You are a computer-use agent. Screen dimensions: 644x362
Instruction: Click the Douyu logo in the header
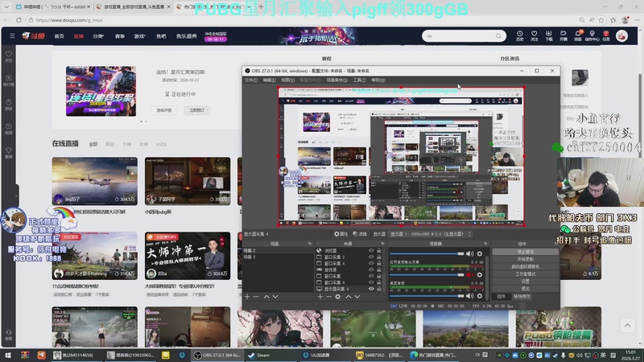(x=33, y=36)
